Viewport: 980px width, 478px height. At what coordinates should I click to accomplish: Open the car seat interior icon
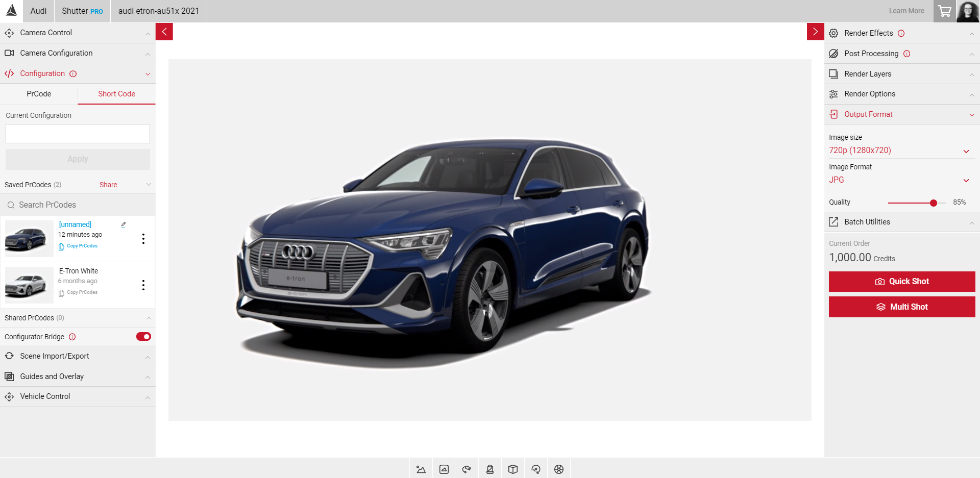(490, 469)
